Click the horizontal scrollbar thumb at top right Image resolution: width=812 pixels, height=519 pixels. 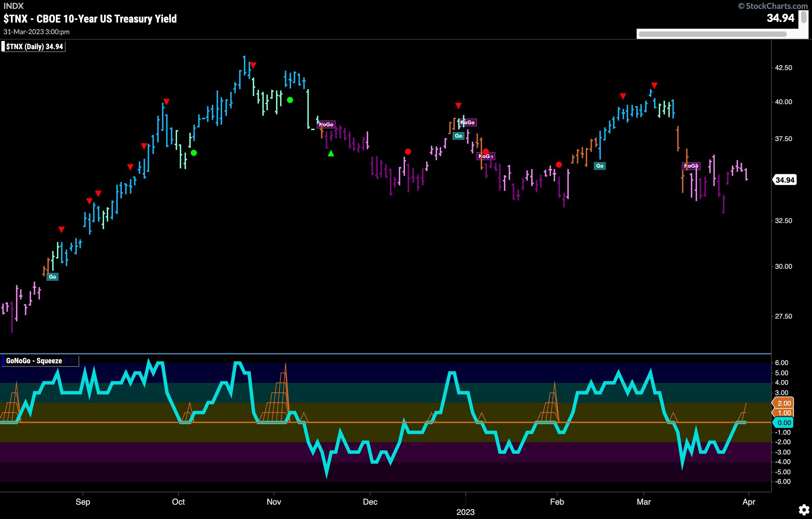coord(712,34)
